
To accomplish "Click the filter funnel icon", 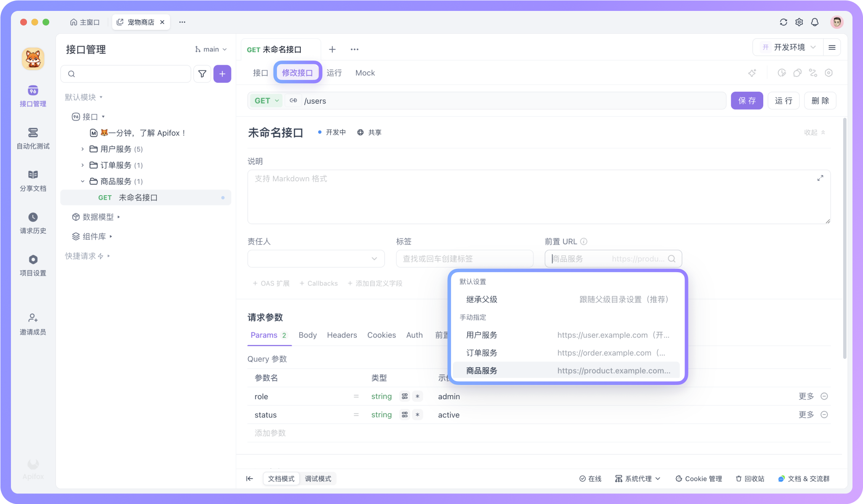I will tap(202, 74).
